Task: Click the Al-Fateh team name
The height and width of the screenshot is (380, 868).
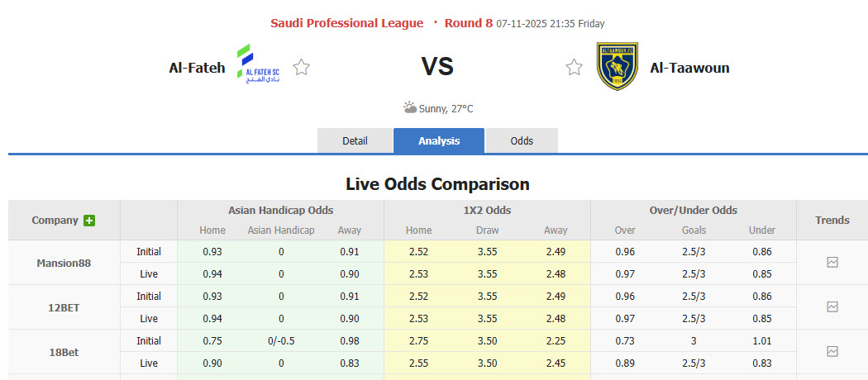Action: click(x=197, y=68)
